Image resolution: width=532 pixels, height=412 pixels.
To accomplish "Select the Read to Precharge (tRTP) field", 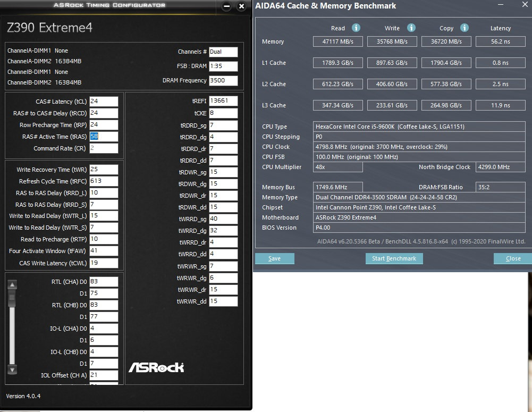I will (104, 239).
